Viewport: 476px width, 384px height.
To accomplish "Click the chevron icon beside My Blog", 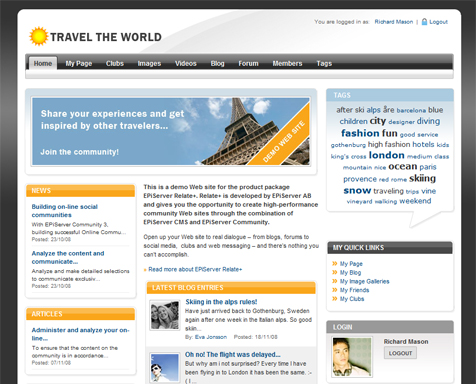I will point(335,272).
